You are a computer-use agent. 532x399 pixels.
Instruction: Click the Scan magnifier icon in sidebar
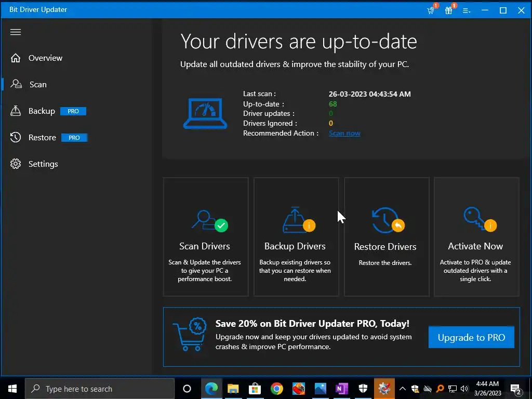[x=16, y=84]
